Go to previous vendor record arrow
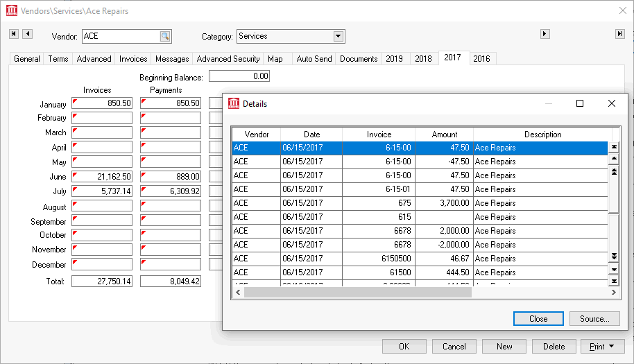 [x=28, y=34]
